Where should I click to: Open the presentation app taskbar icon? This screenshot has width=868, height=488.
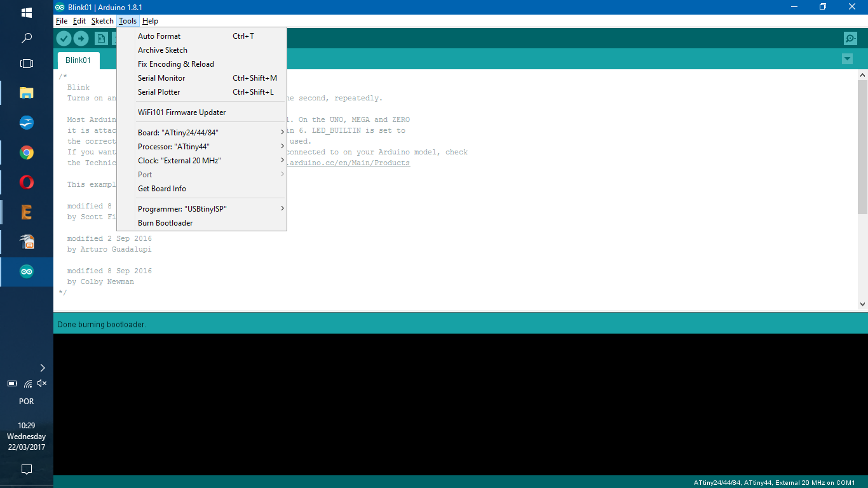click(27, 242)
